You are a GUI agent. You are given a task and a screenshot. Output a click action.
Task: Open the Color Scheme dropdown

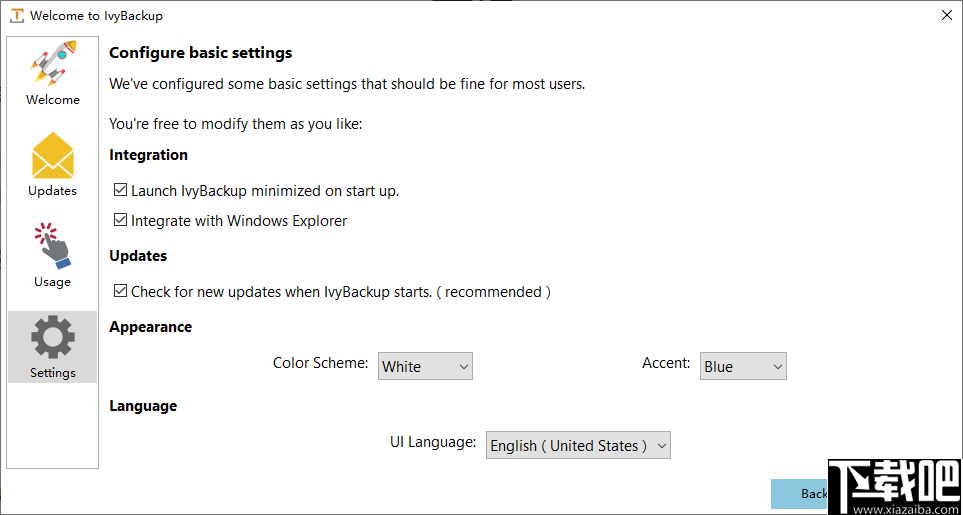click(425, 367)
